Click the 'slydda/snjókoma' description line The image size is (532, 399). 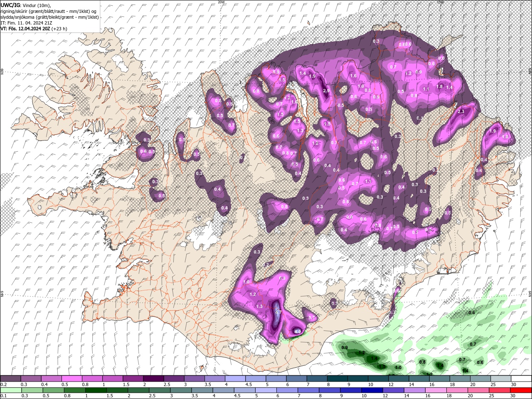point(49,17)
